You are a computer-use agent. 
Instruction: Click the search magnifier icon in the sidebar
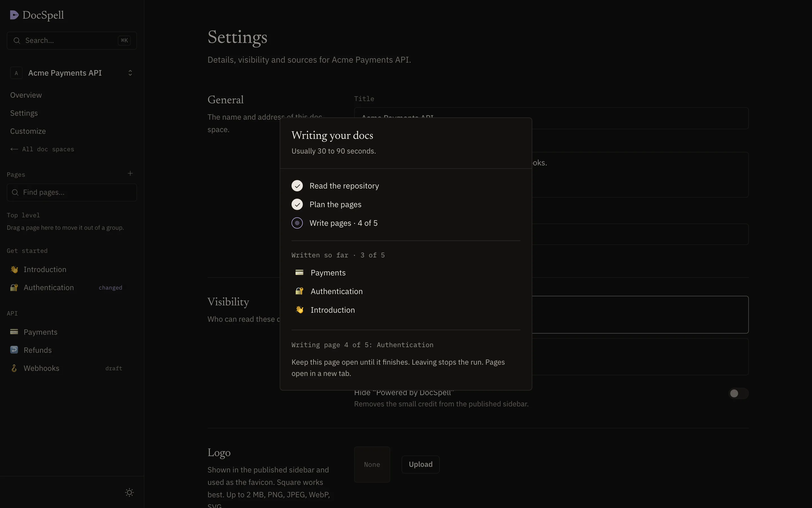pyautogui.click(x=16, y=41)
